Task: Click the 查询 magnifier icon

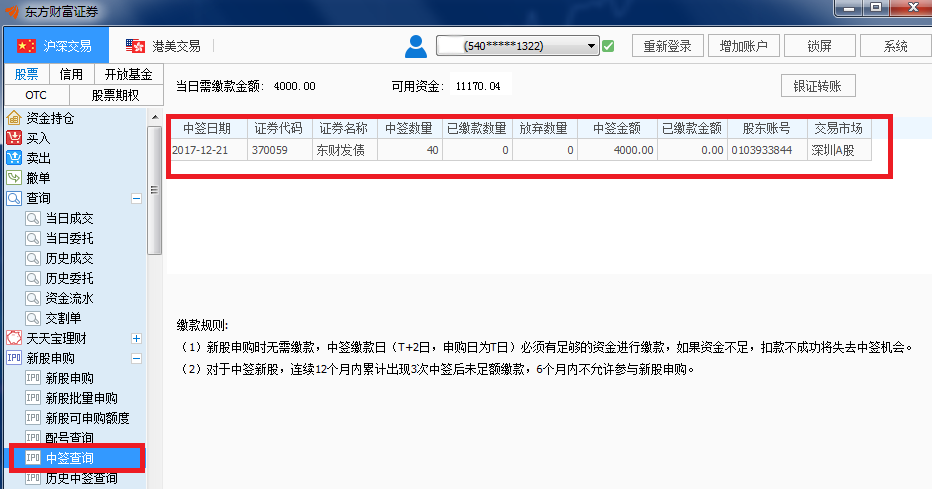Action: point(14,198)
